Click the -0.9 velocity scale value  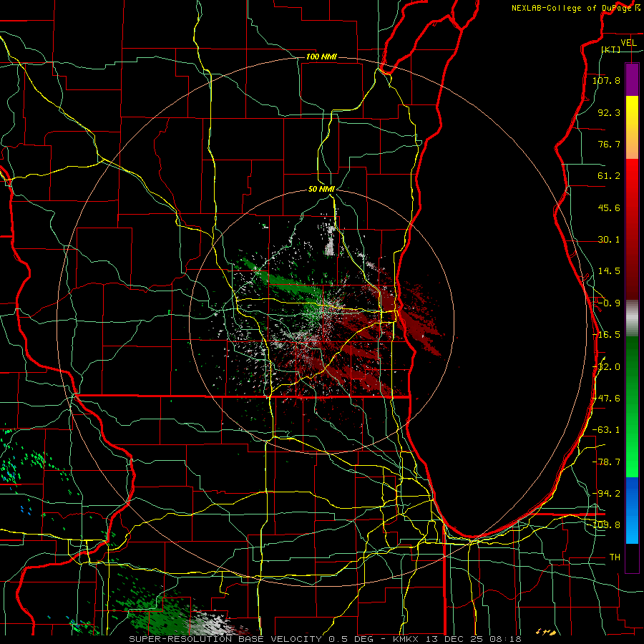coord(609,303)
